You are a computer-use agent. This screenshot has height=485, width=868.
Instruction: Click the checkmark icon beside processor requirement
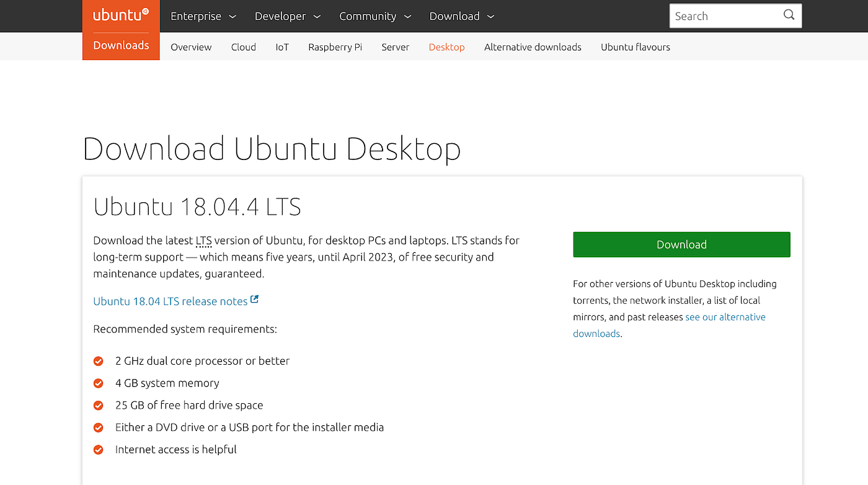99,360
